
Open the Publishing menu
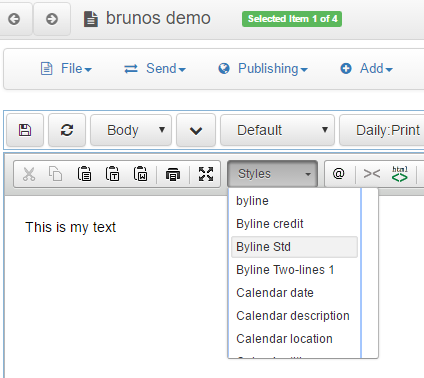[x=263, y=69]
